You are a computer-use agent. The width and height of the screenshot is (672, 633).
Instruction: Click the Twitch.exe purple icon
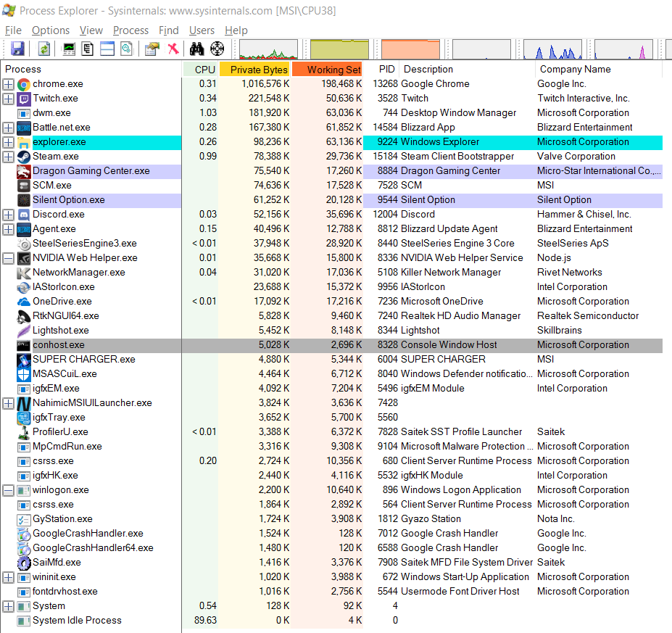point(24,99)
